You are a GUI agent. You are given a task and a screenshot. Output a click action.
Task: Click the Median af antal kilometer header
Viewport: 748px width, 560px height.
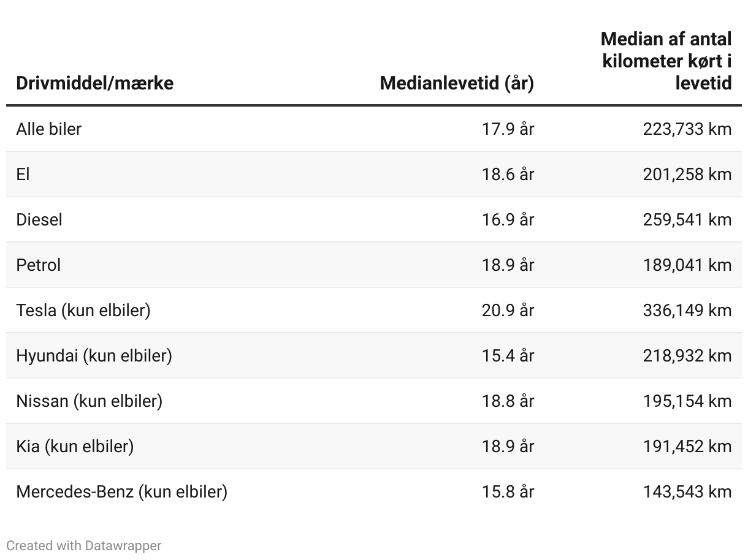point(666,61)
